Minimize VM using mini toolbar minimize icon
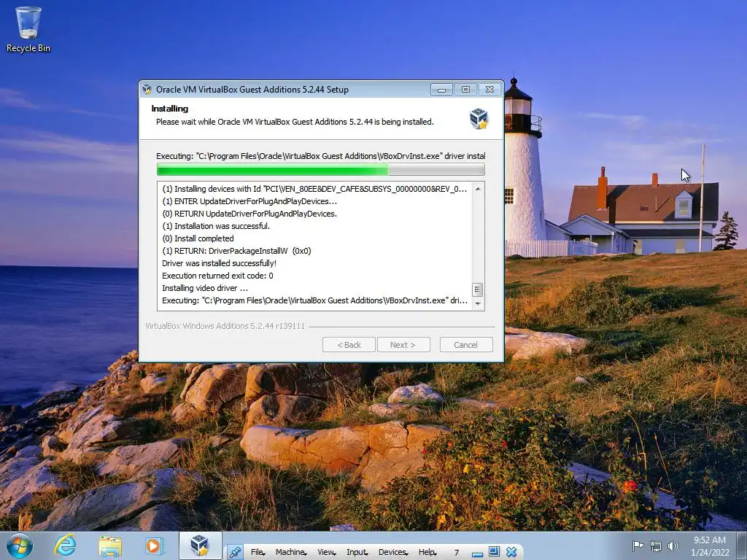This screenshot has height=560, width=747. [x=477, y=553]
